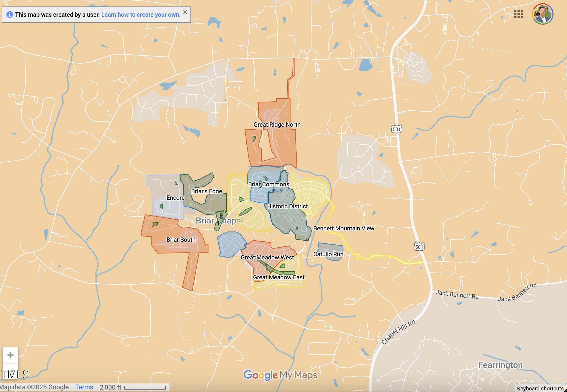Open the Terms link

tap(84, 387)
